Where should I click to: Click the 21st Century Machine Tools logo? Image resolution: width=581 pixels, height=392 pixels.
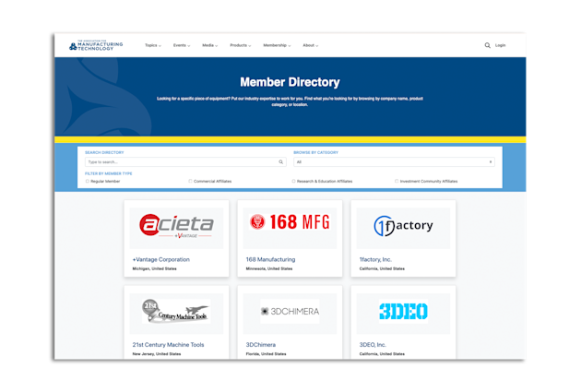tap(176, 312)
